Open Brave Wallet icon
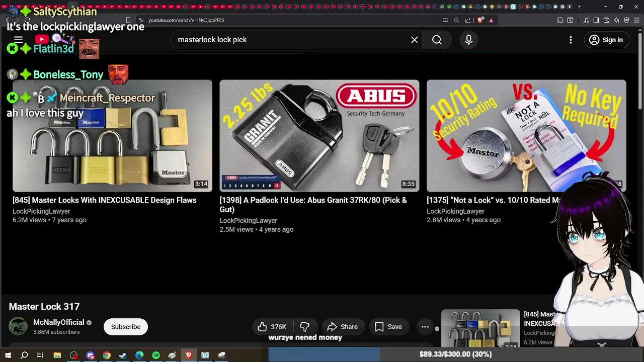Viewport: 644px width, 362px height. 606,20
